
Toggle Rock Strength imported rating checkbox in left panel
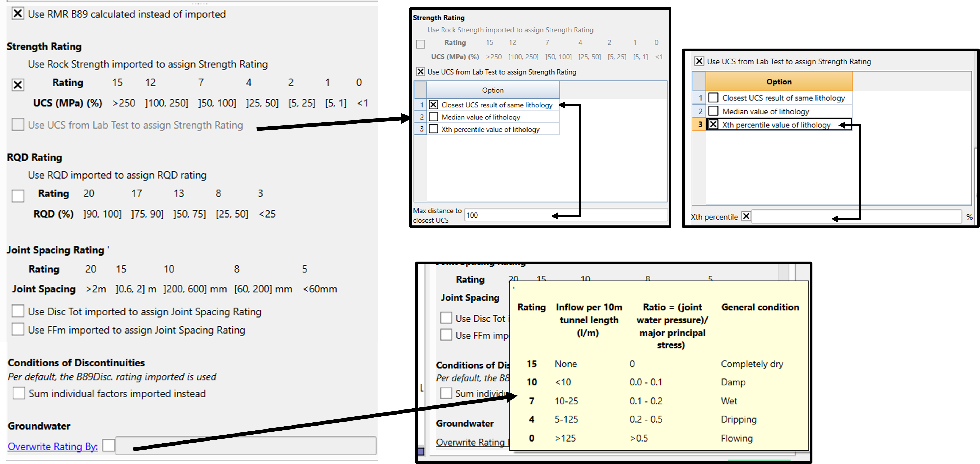pyautogui.click(x=18, y=84)
